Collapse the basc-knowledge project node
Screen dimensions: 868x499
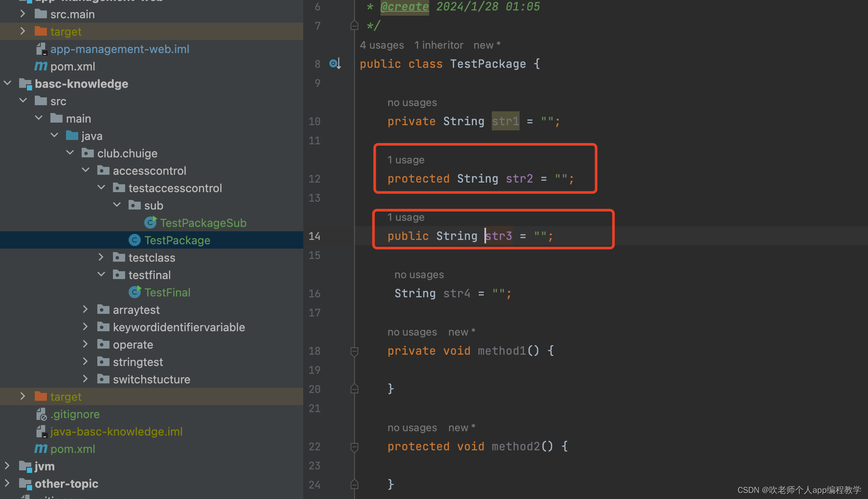7,83
